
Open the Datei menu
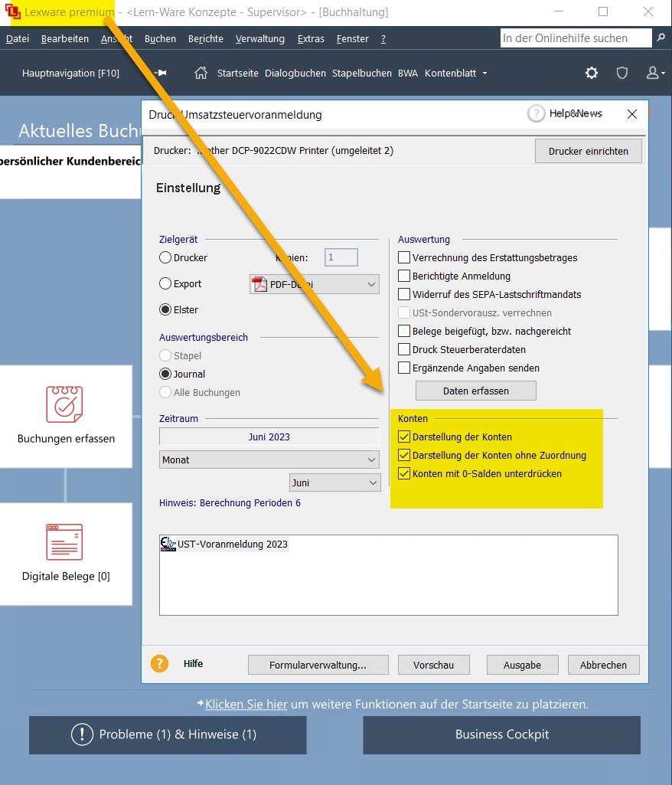click(x=18, y=38)
